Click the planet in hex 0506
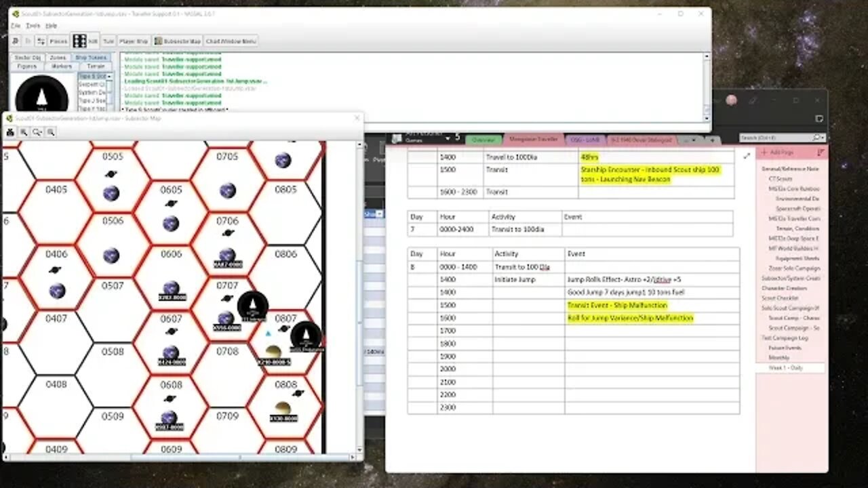Viewport: 868px width, 488px height. pos(111,255)
